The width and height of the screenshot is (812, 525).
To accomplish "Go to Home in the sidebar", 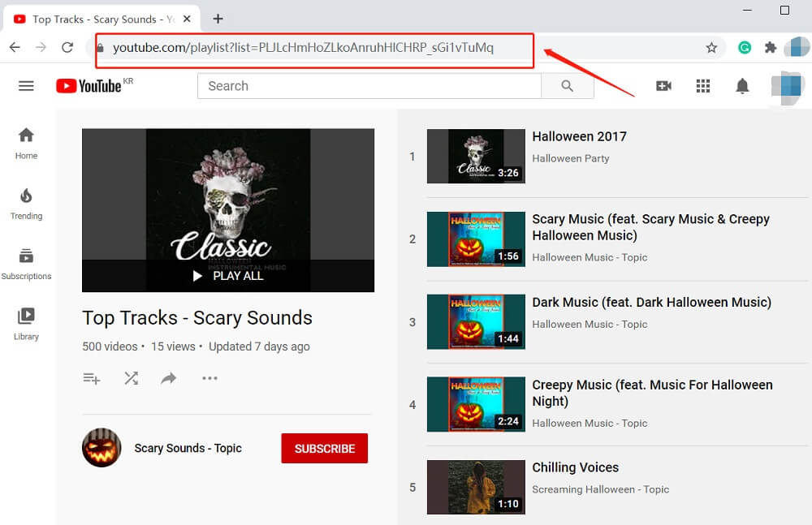I will coord(27,144).
